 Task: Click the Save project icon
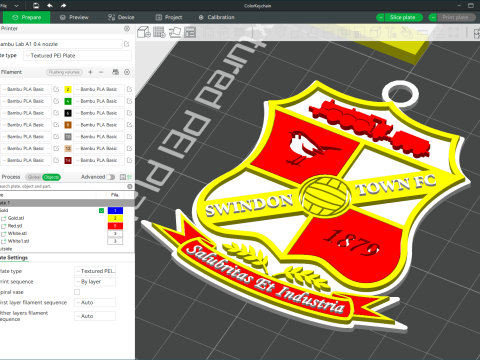point(36,5)
